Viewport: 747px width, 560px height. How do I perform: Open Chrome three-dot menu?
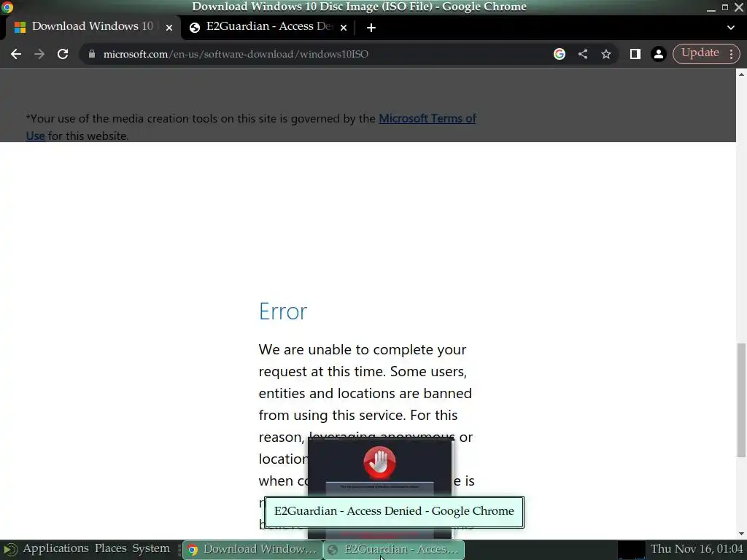731,54
